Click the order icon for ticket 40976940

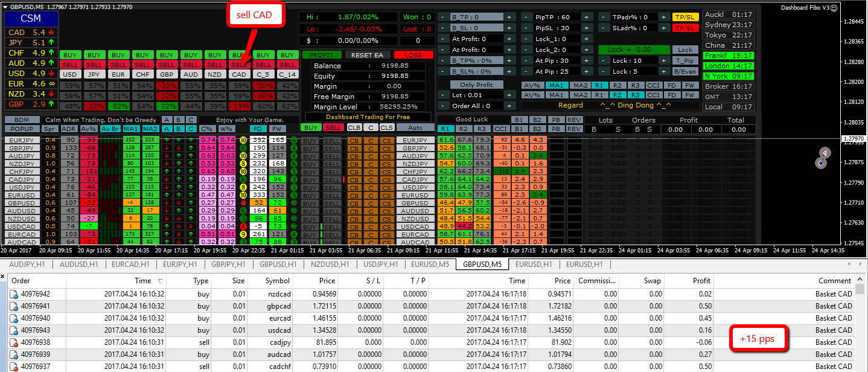click(x=13, y=318)
